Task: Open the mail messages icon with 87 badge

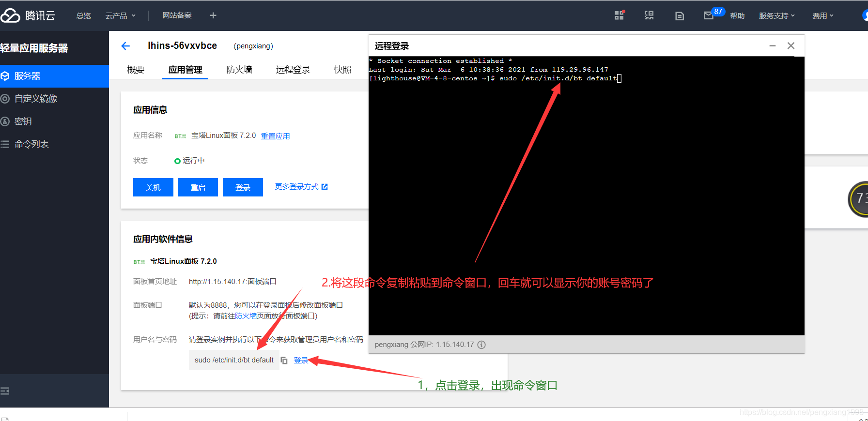Action: pos(709,15)
